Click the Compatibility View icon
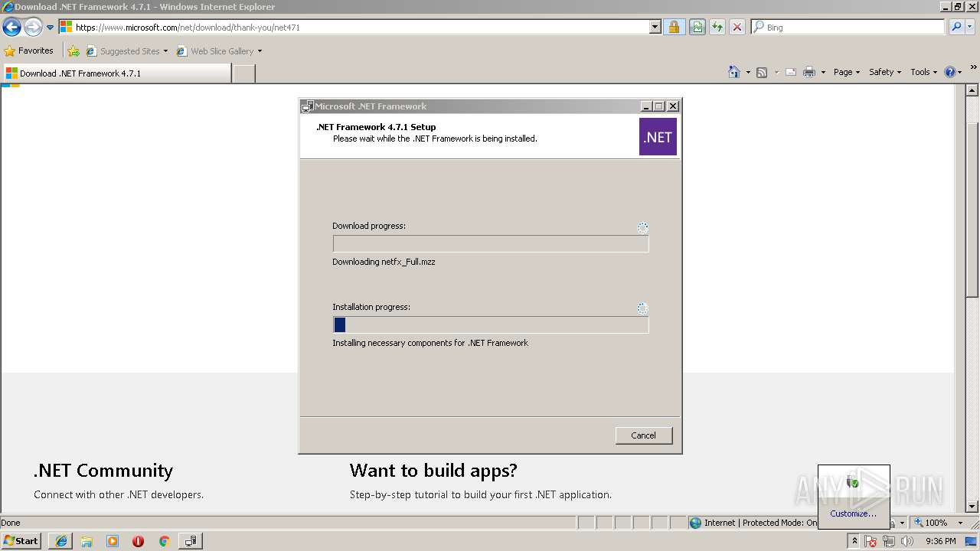 pyautogui.click(x=697, y=28)
